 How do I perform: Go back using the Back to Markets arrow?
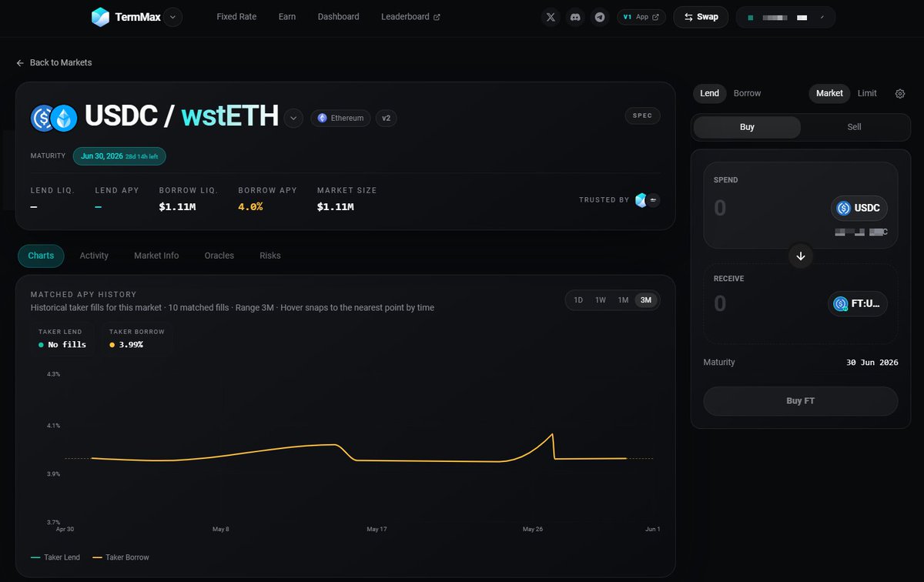(x=20, y=62)
